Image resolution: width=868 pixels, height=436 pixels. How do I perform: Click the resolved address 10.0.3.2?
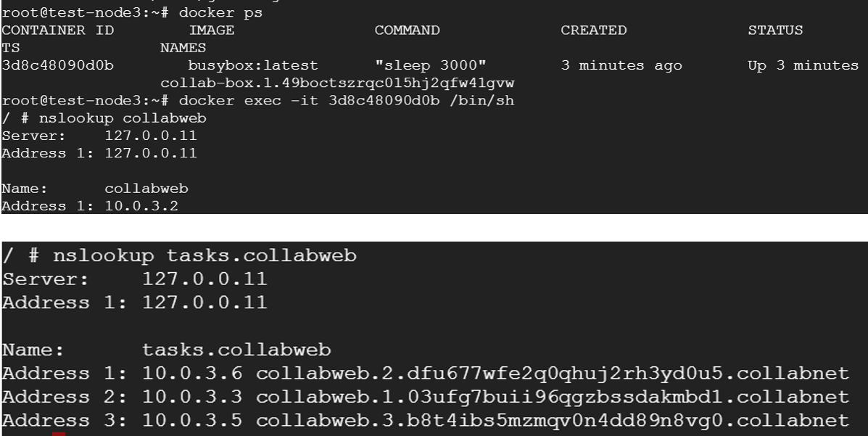pyautogui.click(x=141, y=206)
